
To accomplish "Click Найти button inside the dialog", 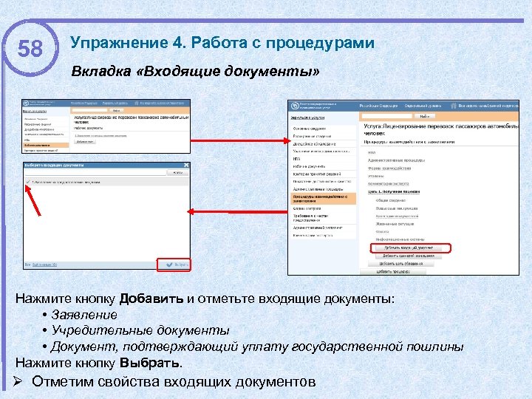I will coord(177,173).
